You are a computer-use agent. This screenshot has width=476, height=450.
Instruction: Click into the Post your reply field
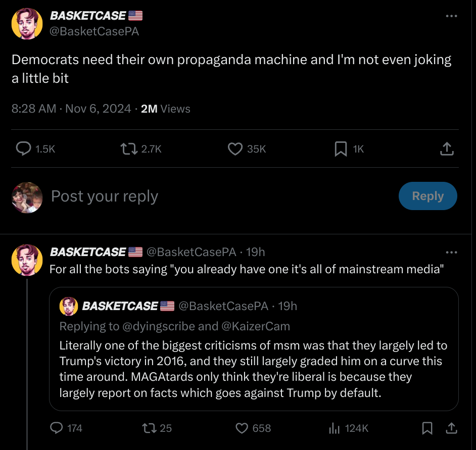(x=202, y=196)
